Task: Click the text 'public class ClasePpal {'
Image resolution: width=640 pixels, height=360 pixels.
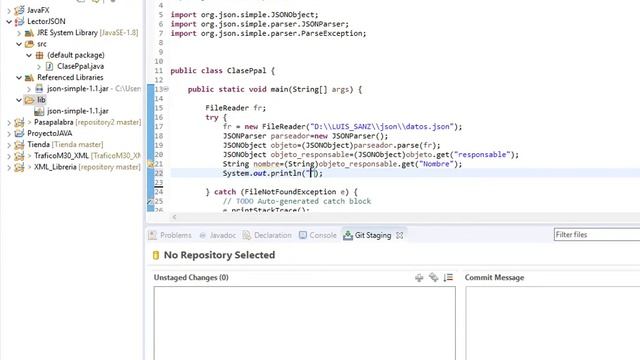Action: pos(222,71)
